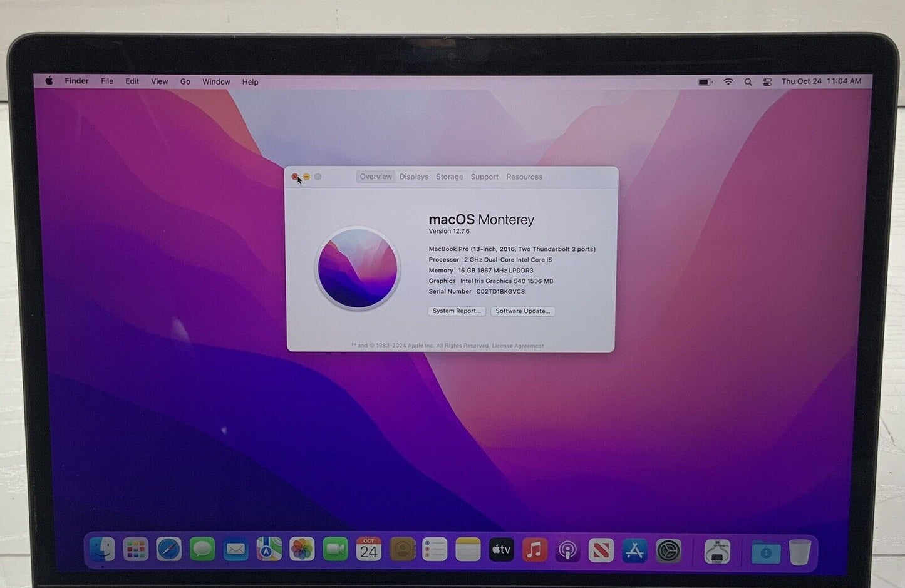Launch the Apple TV app

click(x=501, y=550)
